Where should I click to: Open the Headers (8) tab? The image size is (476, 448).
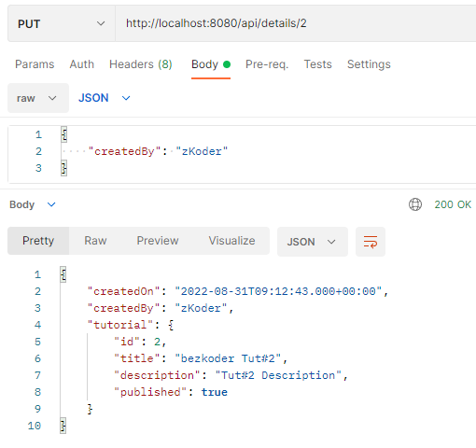(141, 64)
